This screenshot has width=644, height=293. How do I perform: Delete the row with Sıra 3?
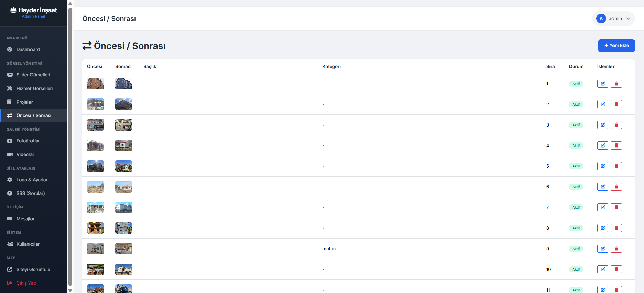point(616,125)
